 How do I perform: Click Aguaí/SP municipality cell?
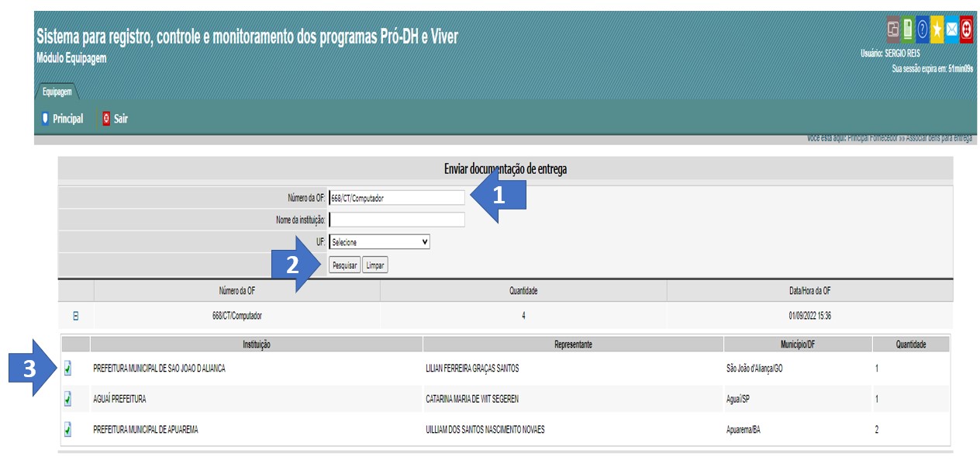point(738,399)
